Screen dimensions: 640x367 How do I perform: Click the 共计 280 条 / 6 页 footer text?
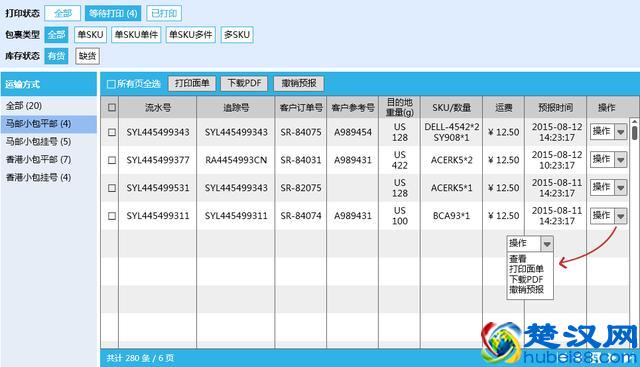pos(140,358)
